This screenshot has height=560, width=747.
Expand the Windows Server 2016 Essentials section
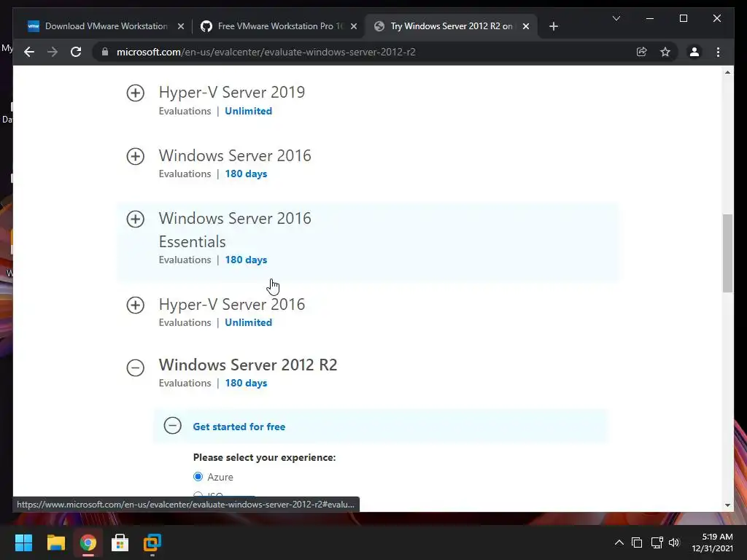point(135,219)
